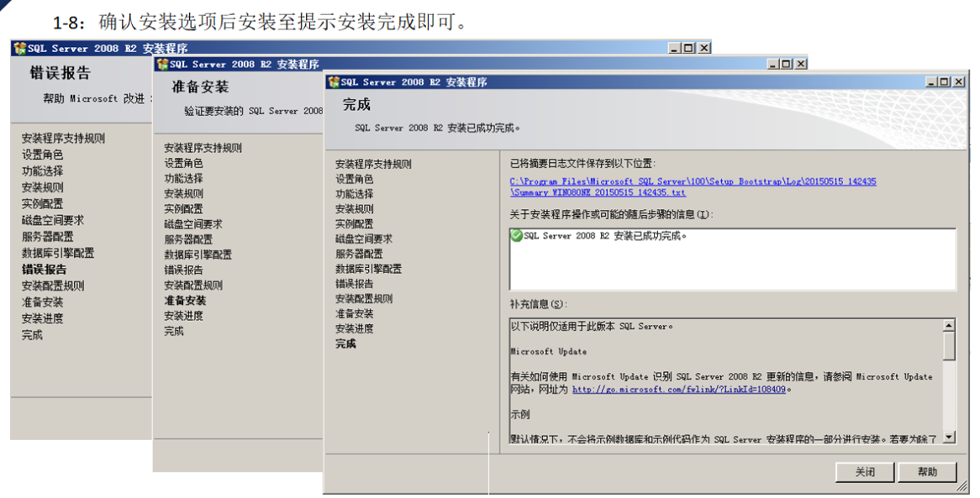
Task: Close the 完成 window via title bar X
Action: [958, 81]
